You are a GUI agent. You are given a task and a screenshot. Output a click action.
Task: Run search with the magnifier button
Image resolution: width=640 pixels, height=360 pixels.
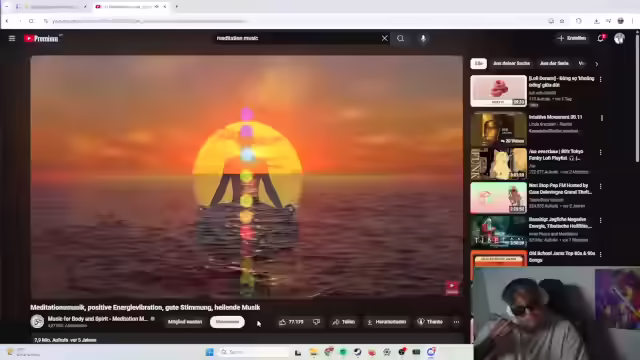pos(400,38)
